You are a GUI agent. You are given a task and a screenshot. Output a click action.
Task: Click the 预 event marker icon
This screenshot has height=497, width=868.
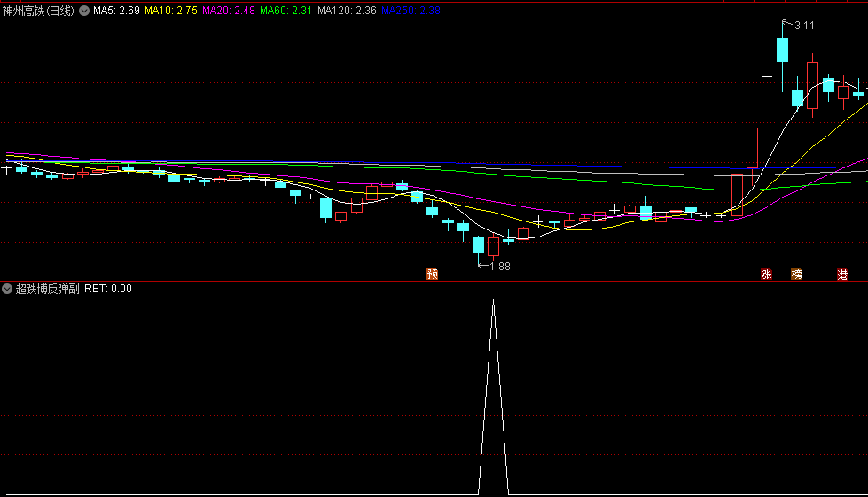tap(433, 275)
